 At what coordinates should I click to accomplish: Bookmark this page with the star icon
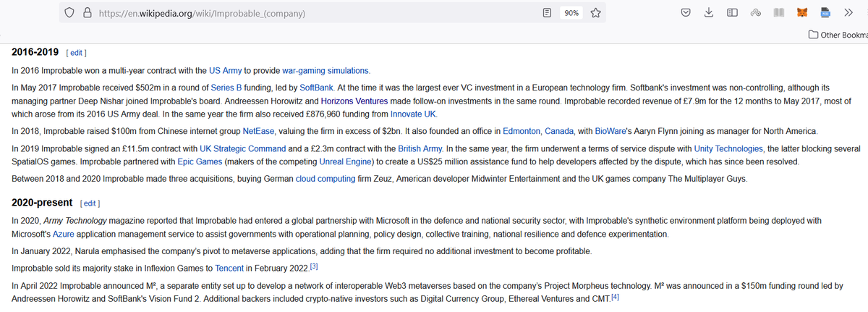click(x=595, y=13)
